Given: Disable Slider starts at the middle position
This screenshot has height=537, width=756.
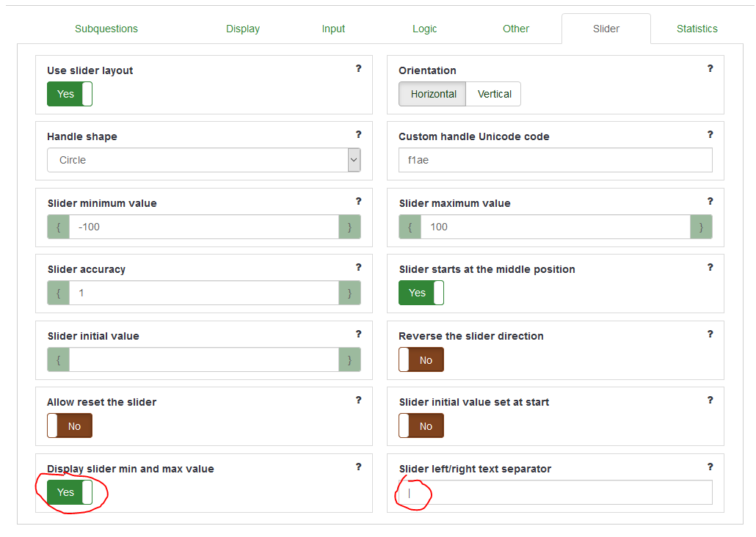Looking at the screenshot, I should pyautogui.click(x=421, y=293).
